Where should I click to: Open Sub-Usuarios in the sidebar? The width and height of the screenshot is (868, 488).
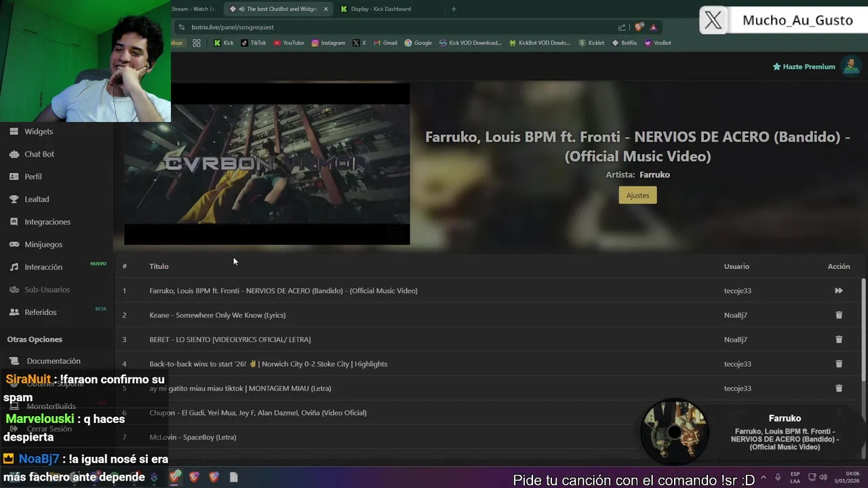coord(47,289)
